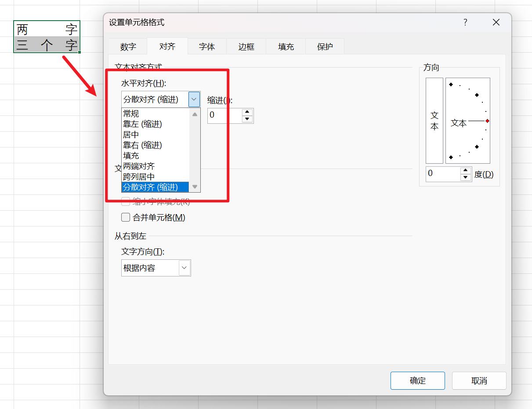Click alignment list scroll up arrow
This screenshot has width=532, height=409.
pos(195,114)
